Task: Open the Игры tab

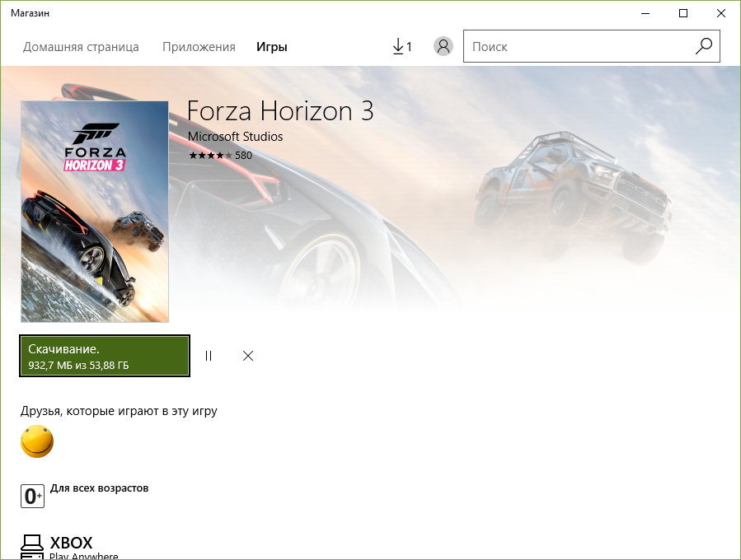Action: click(x=272, y=47)
